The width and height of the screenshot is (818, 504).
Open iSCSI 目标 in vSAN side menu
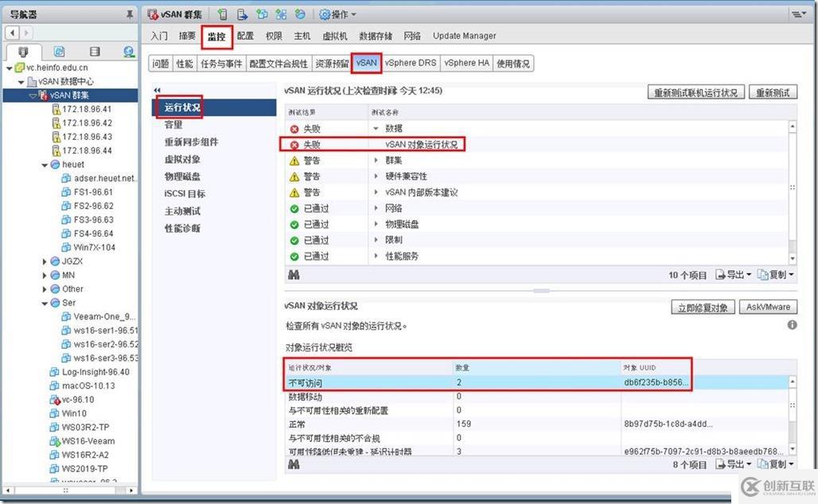click(x=185, y=193)
